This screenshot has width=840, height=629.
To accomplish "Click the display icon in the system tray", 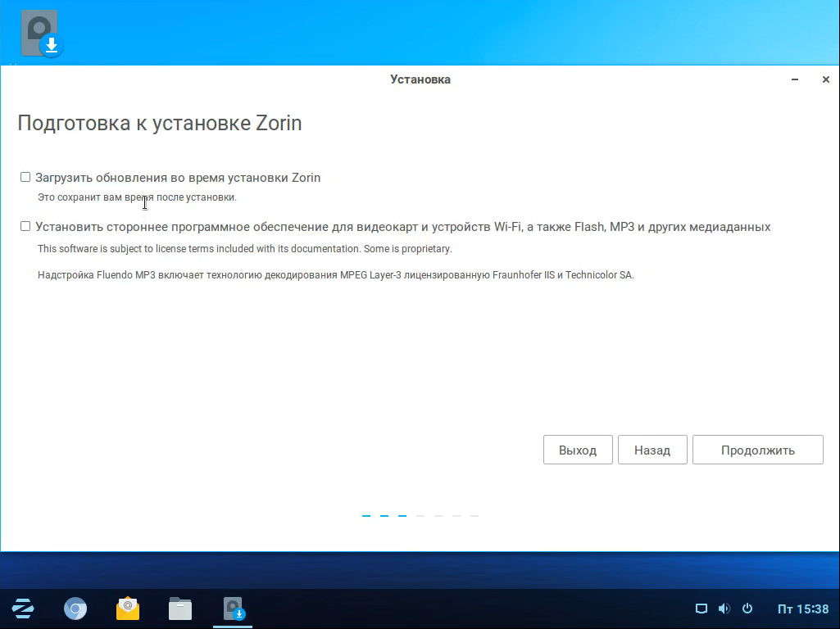I will tap(701, 609).
